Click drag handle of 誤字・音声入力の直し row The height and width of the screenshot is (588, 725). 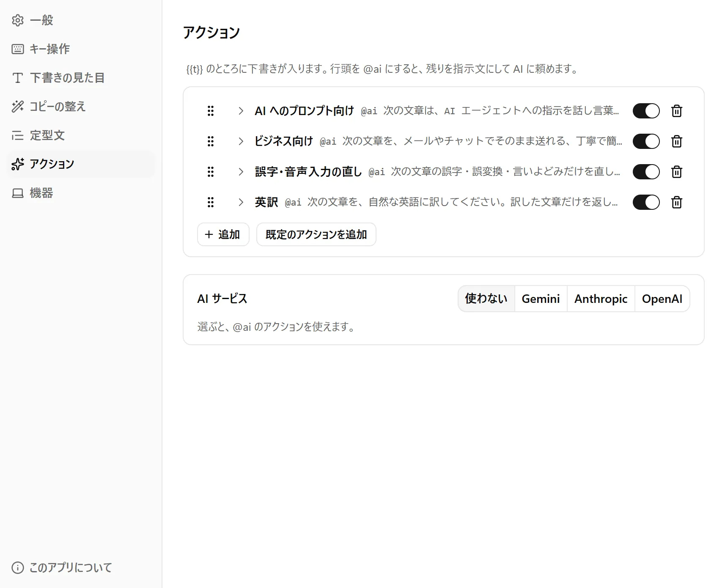(x=211, y=172)
